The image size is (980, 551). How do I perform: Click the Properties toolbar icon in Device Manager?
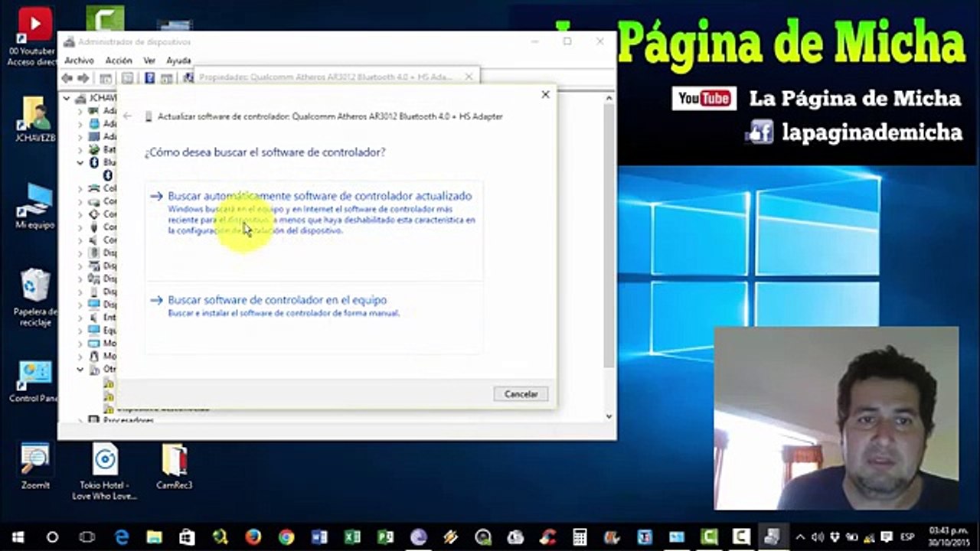128,78
